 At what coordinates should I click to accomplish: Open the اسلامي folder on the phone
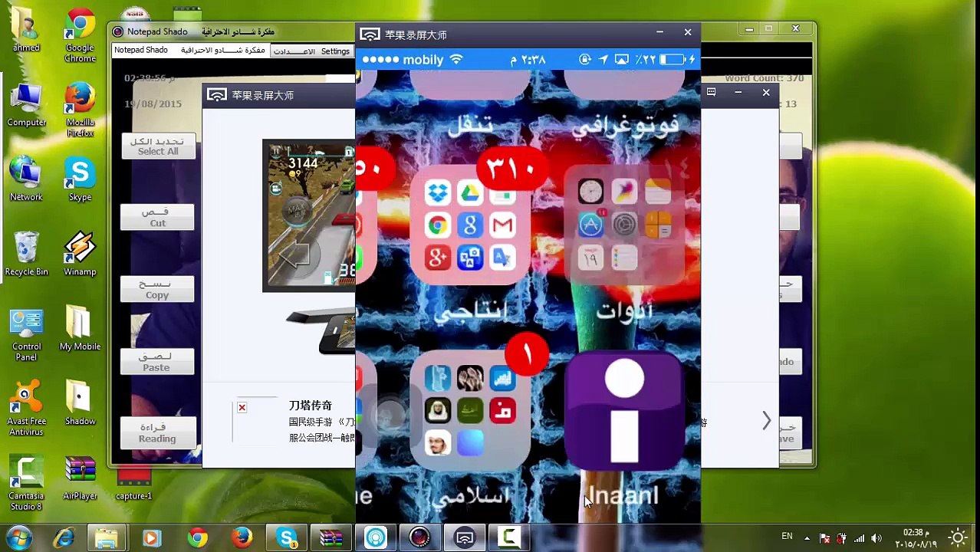[x=469, y=410]
